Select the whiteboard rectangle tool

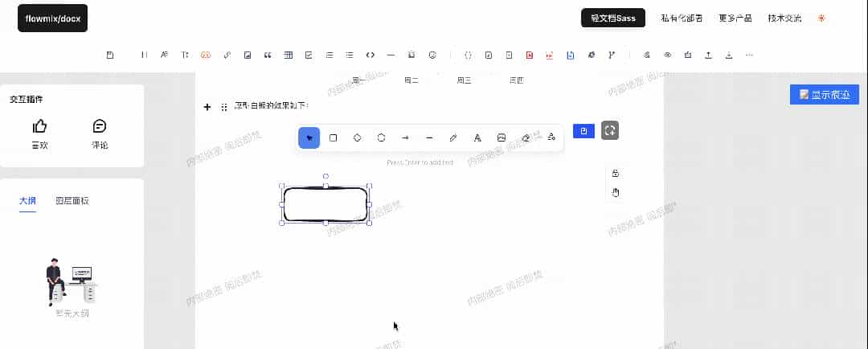(x=334, y=138)
